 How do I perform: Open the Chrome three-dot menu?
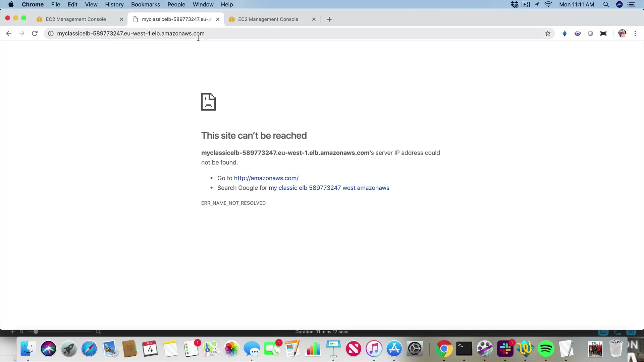635,34
